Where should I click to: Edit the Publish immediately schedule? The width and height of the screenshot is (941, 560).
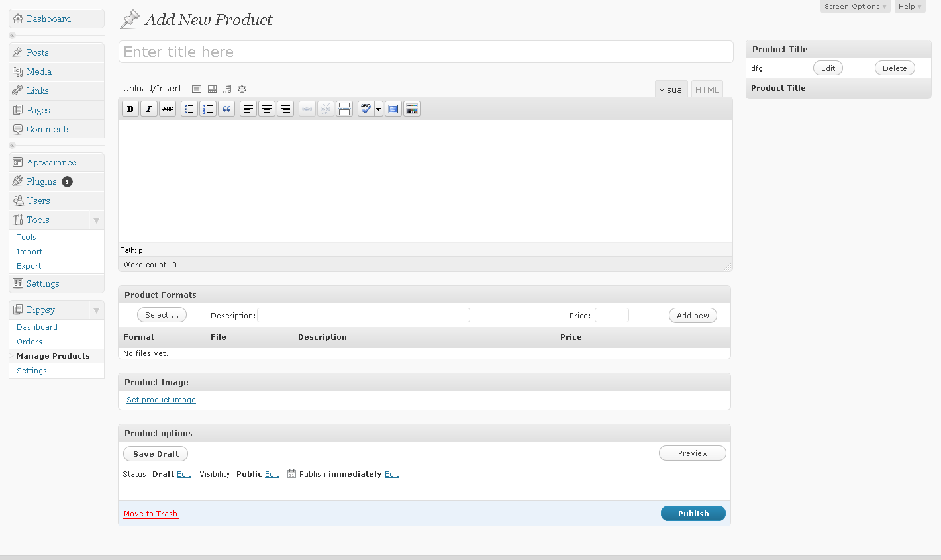pyautogui.click(x=391, y=474)
